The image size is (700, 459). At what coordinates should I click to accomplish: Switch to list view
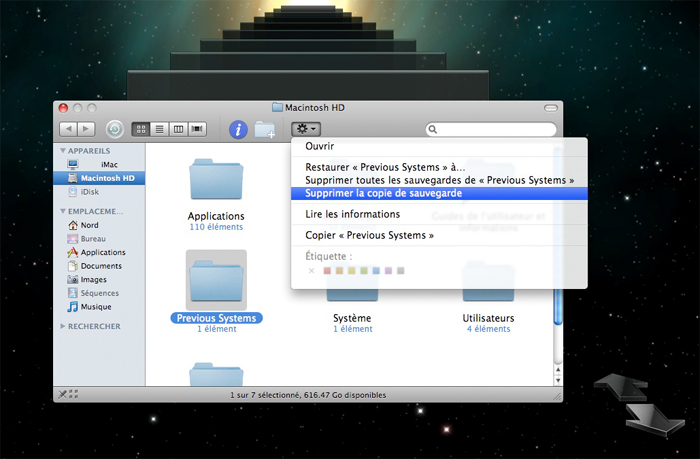point(159,129)
